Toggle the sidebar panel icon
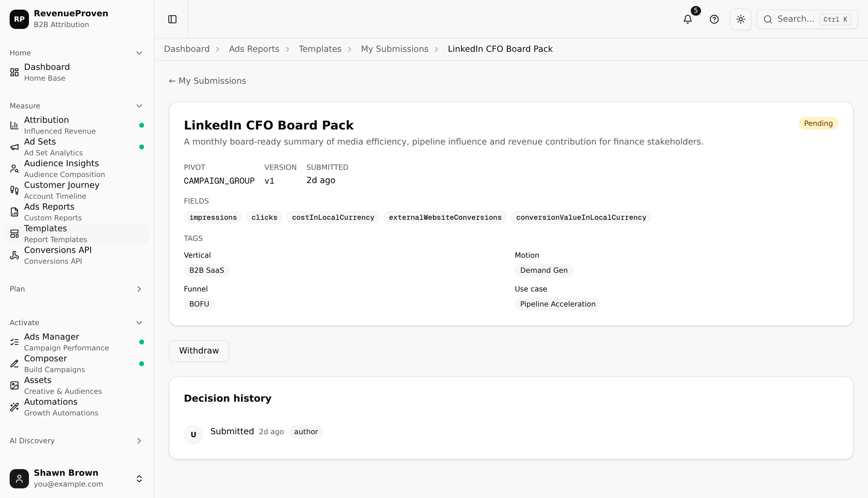This screenshot has width=868, height=498. (x=172, y=19)
